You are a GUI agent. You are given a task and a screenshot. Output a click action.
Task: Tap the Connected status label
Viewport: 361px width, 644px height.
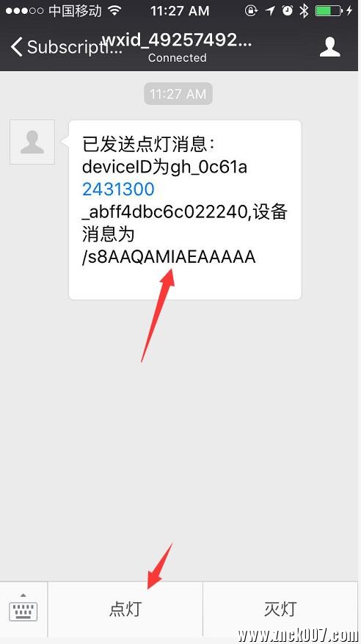[178, 58]
